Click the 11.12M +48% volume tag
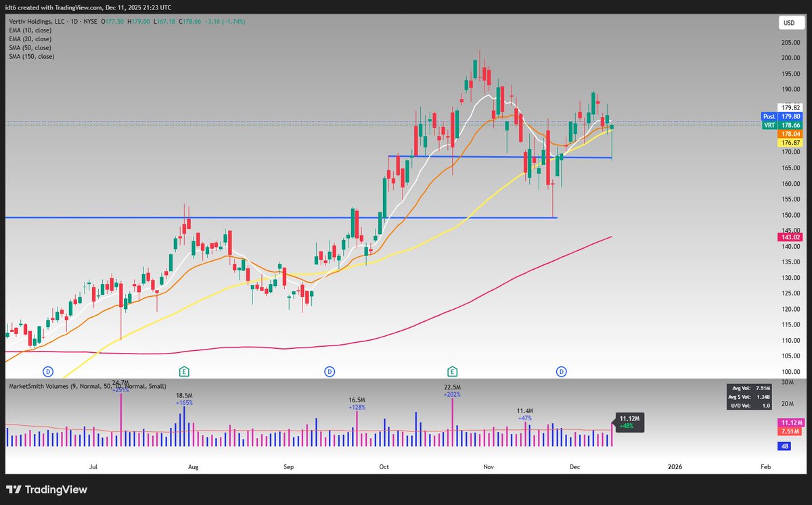The image size is (812, 505). pyautogui.click(x=627, y=423)
